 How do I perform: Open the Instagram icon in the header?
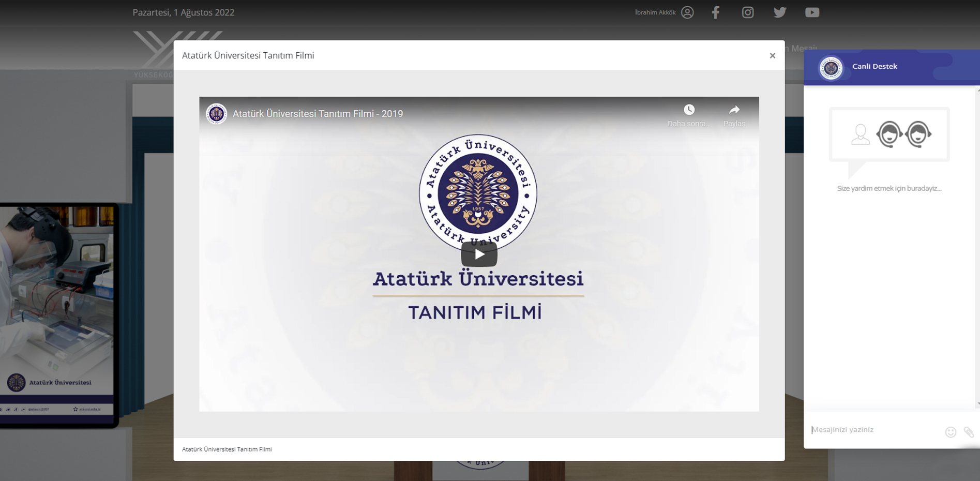tap(748, 12)
